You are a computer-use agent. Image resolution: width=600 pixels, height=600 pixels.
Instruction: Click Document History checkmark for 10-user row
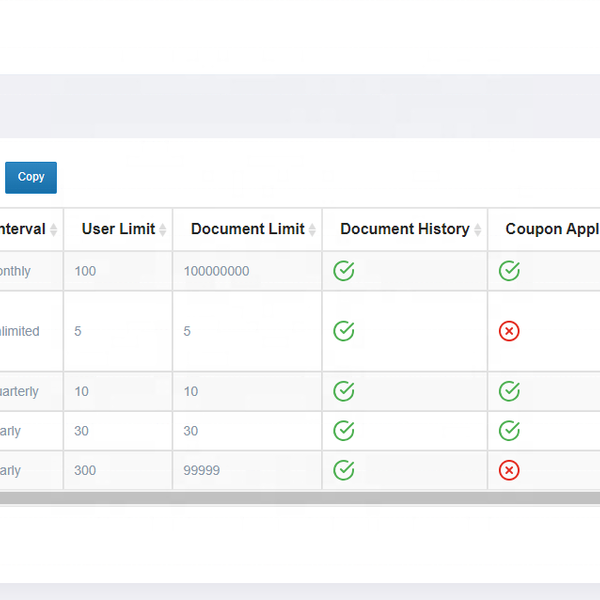pos(344,391)
